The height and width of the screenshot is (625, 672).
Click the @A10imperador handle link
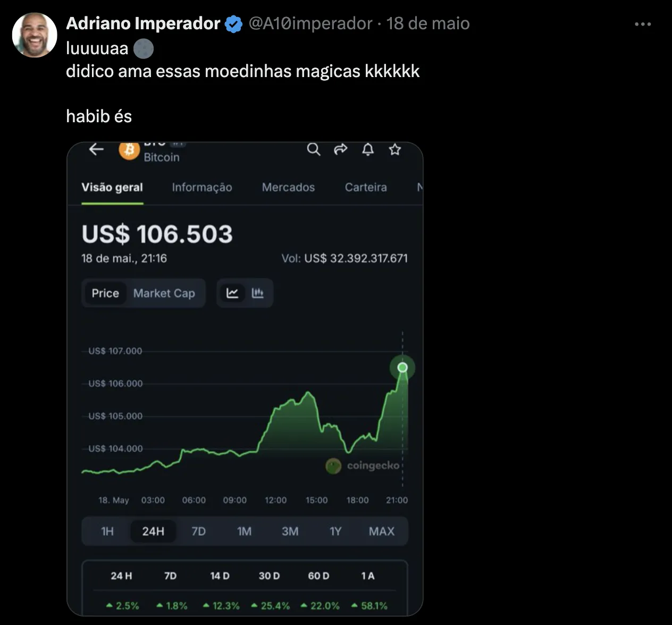pos(309,23)
